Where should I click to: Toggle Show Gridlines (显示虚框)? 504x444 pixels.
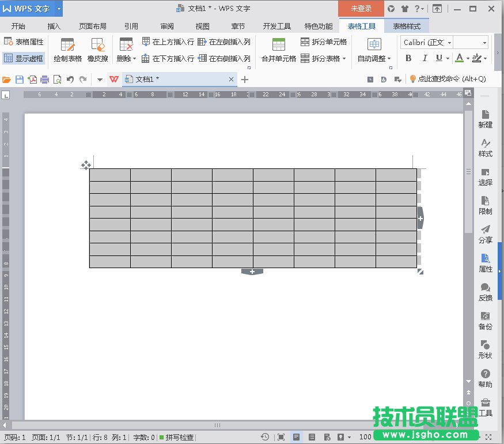[24, 58]
